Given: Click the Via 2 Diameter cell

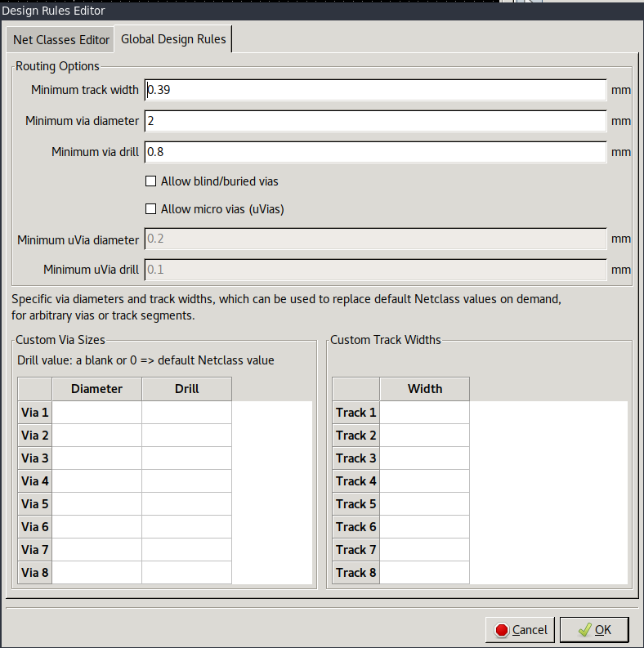Looking at the screenshot, I should pos(96,436).
